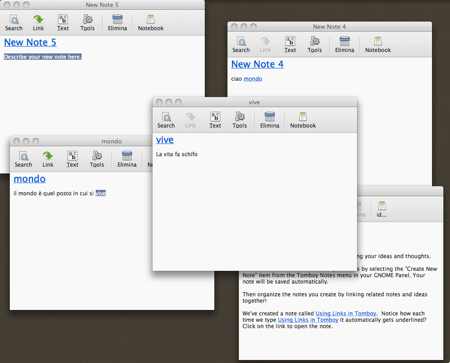Zoom the vive window with third title button
Image resolution: width=450 pixels, height=363 pixels.
(x=178, y=102)
